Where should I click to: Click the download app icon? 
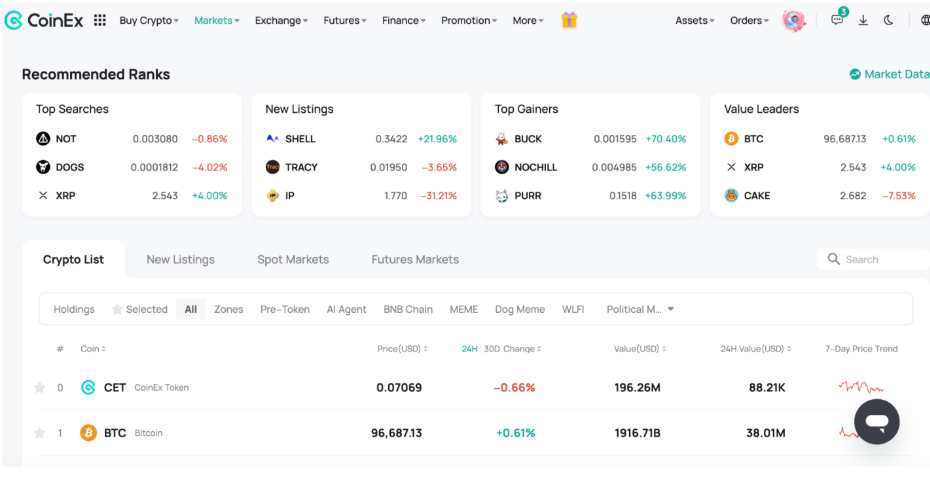863,20
